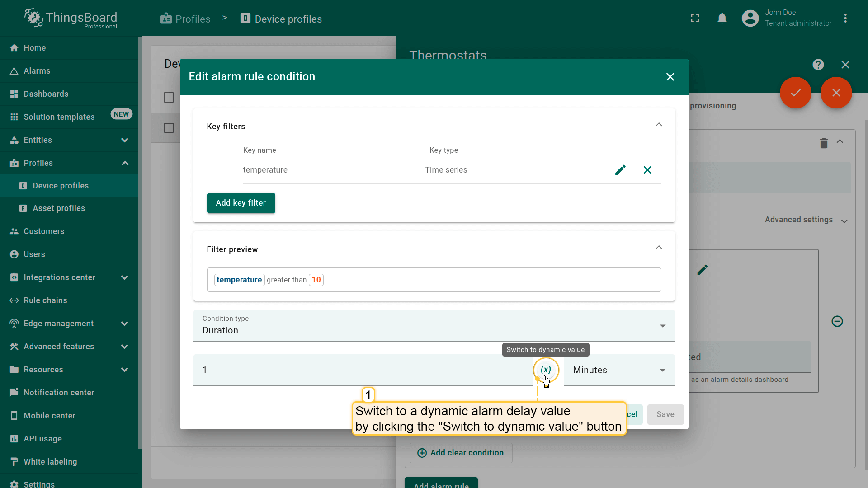The height and width of the screenshot is (488, 868).
Task: Tick the select-all checkbox in device list header
Action: [x=169, y=97]
